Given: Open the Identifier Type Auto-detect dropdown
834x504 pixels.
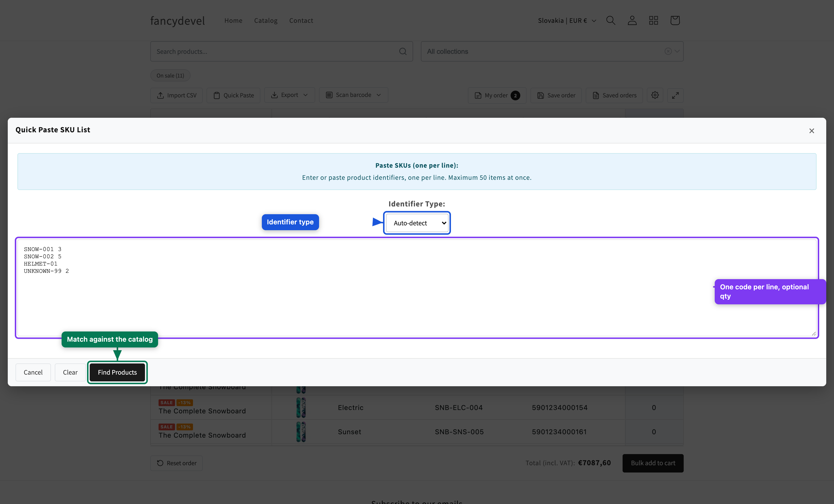Looking at the screenshot, I should 417,223.
